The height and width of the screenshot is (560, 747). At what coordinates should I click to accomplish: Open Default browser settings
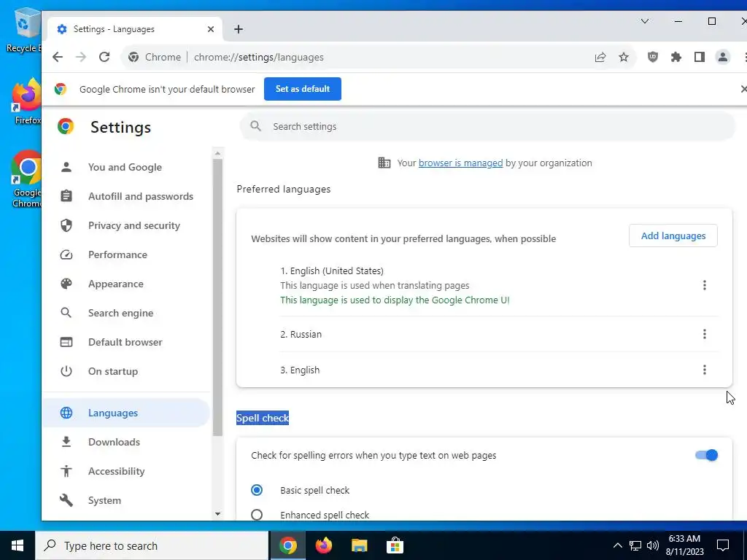pyautogui.click(x=125, y=343)
